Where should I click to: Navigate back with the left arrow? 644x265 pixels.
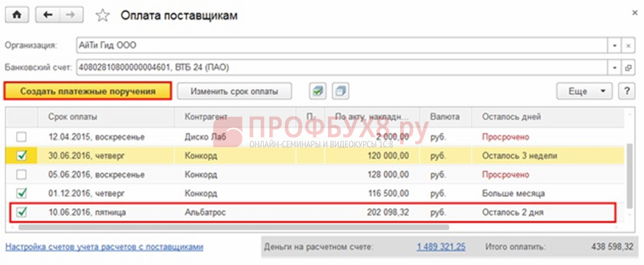click(48, 15)
